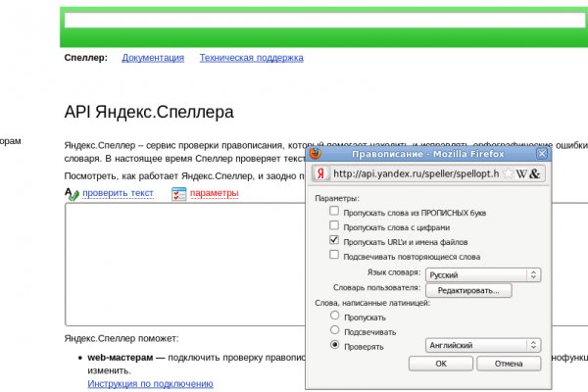Expand the 'Английский' language dropdown

click(x=483, y=345)
